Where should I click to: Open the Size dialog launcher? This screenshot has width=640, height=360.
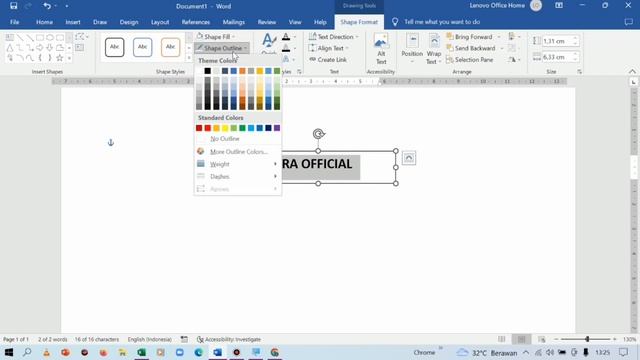579,72
